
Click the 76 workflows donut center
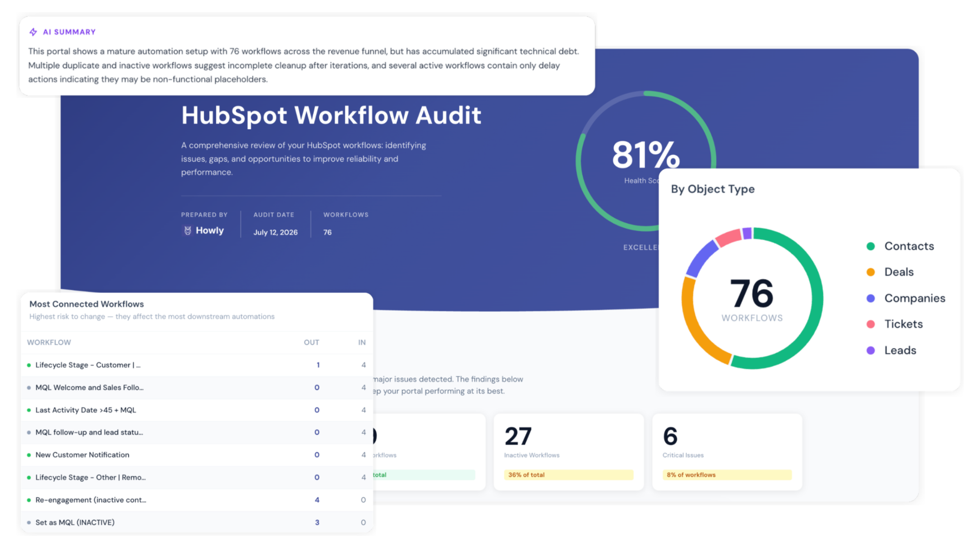752,293
